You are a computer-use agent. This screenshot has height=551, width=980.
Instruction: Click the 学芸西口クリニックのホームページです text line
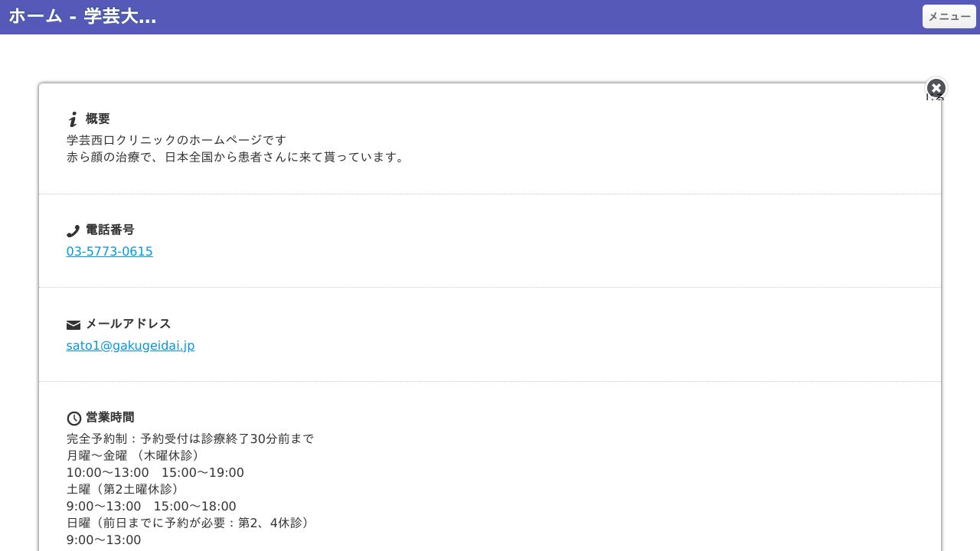point(176,140)
